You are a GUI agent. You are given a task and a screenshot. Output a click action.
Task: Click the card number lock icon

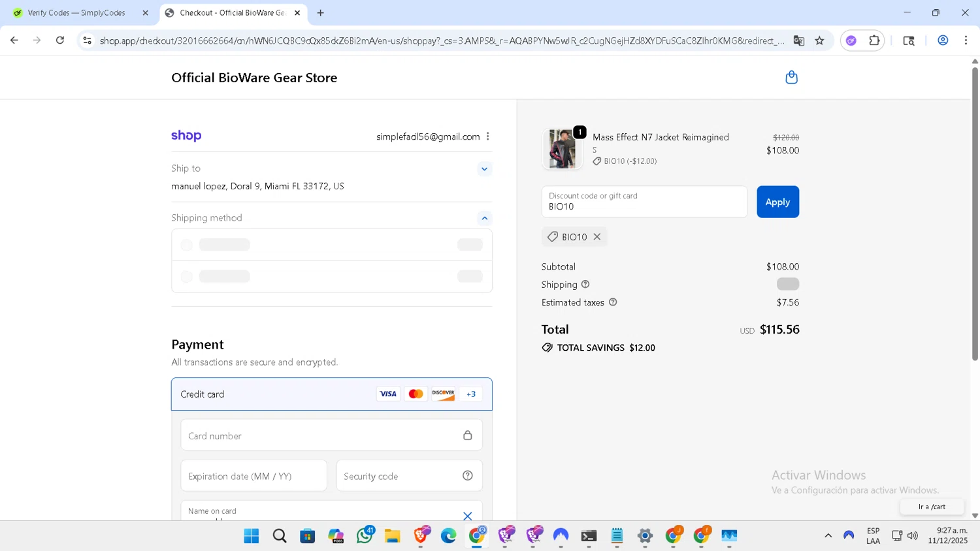(468, 435)
